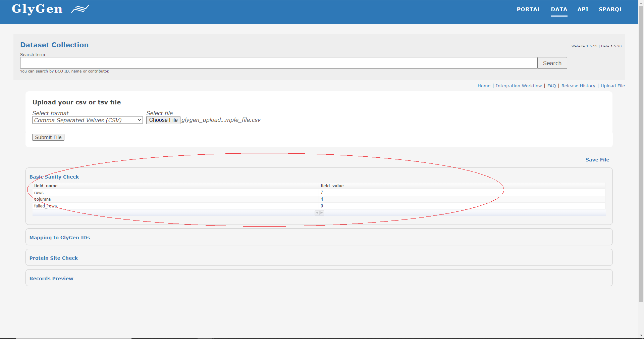644x339 pixels.
Task: Expand the Records Preview section
Action: (x=51, y=279)
